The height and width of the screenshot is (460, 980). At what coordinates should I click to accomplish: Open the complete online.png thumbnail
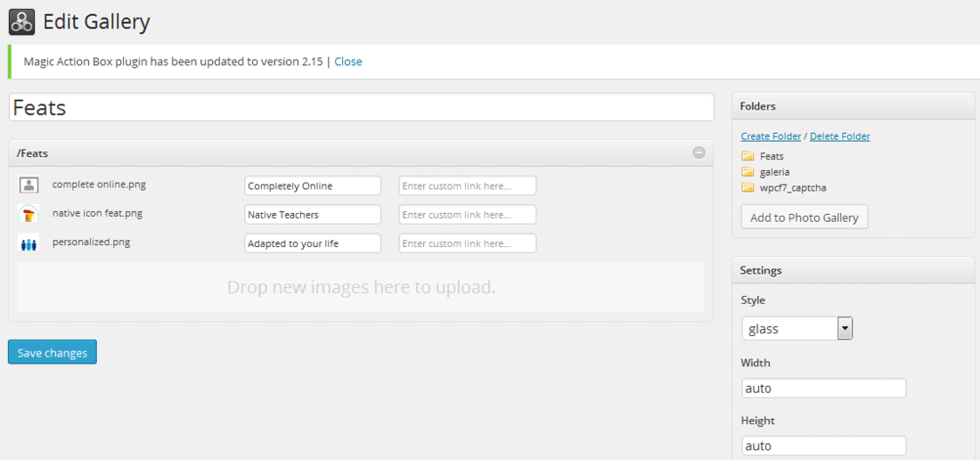pyautogui.click(x=29, y=185)
